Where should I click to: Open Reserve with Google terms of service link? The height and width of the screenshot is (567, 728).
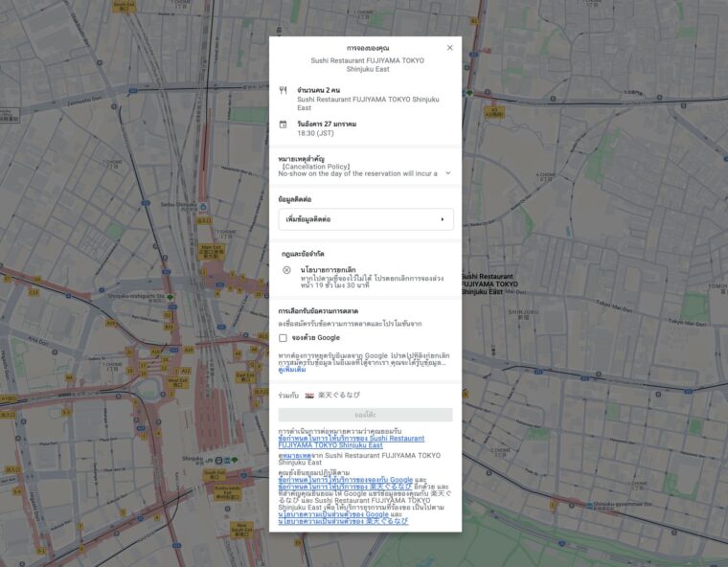tap(345, 480)
